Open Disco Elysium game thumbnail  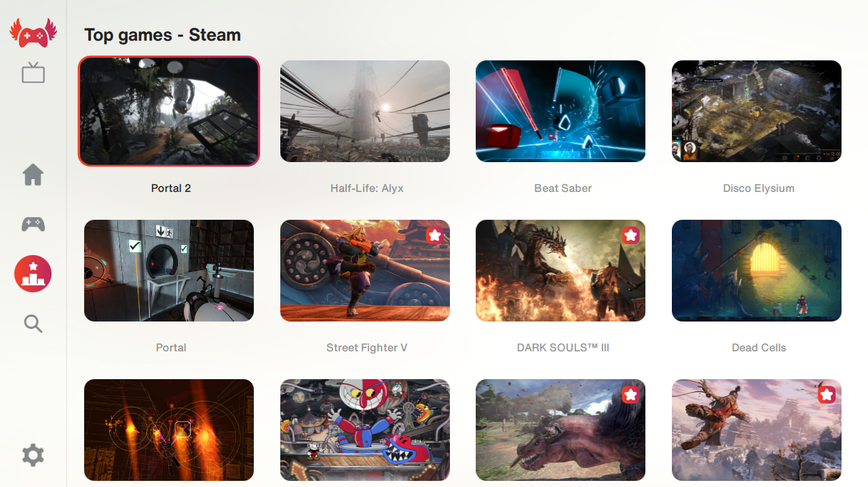pos(757,111)
